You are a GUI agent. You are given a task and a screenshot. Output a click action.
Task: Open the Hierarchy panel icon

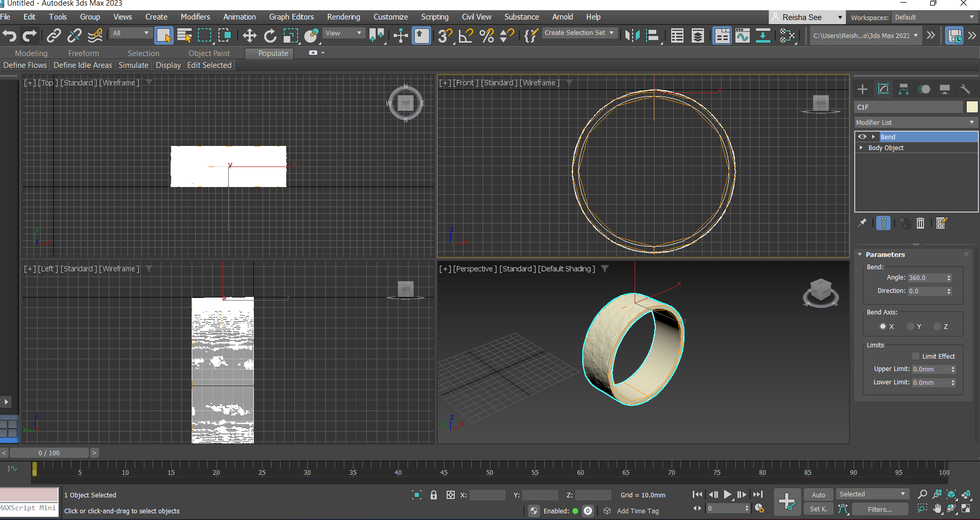(903, 89)
